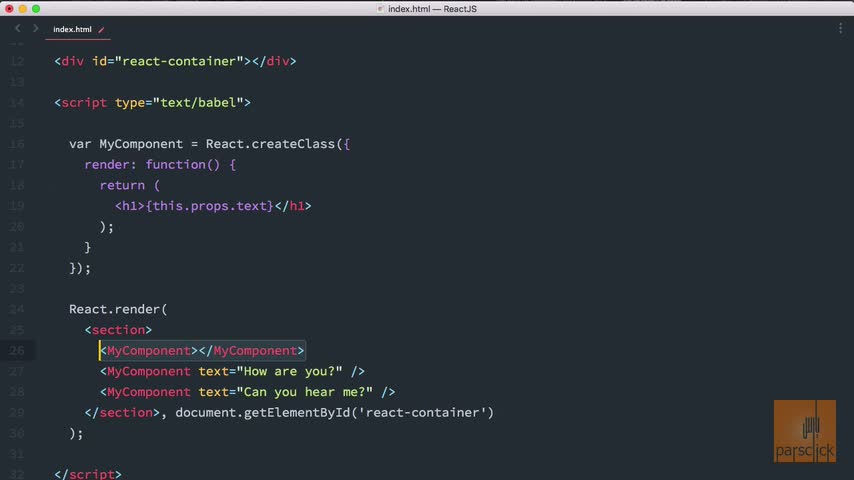Click the "return (" statement
This screenshot has width=854, height=480.
[x=130, y=185]
